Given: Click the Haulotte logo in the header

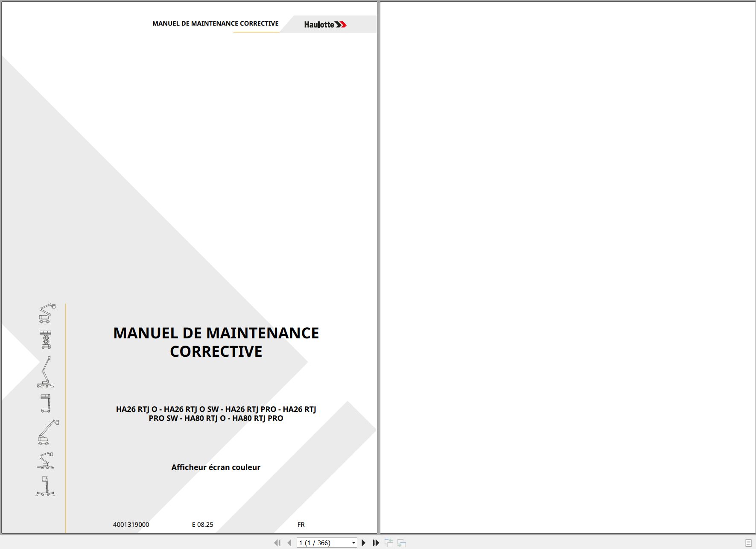Looking at the screenshot, I should tap(325, 25).
